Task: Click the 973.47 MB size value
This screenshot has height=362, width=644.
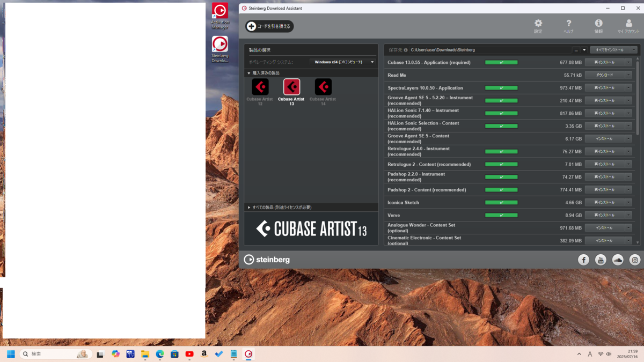Action: tap(570, 88)
